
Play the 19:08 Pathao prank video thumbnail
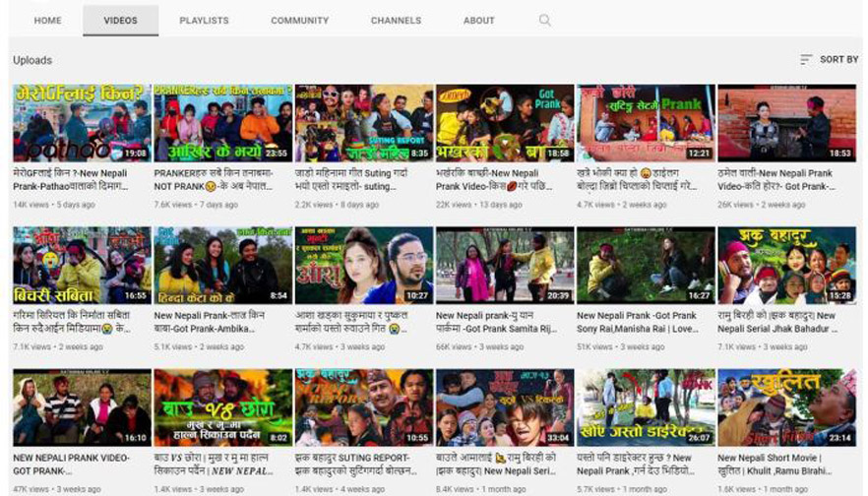[82, 123]
